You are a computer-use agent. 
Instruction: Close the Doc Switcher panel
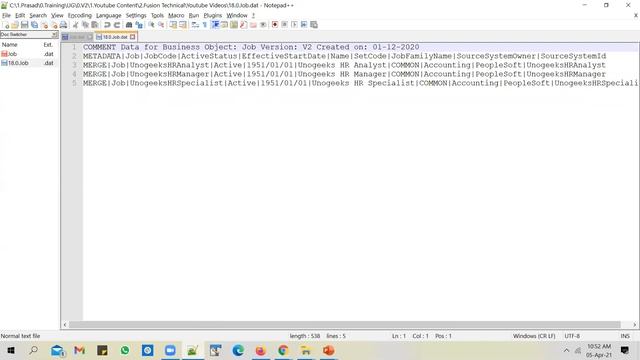pos(55,35)
